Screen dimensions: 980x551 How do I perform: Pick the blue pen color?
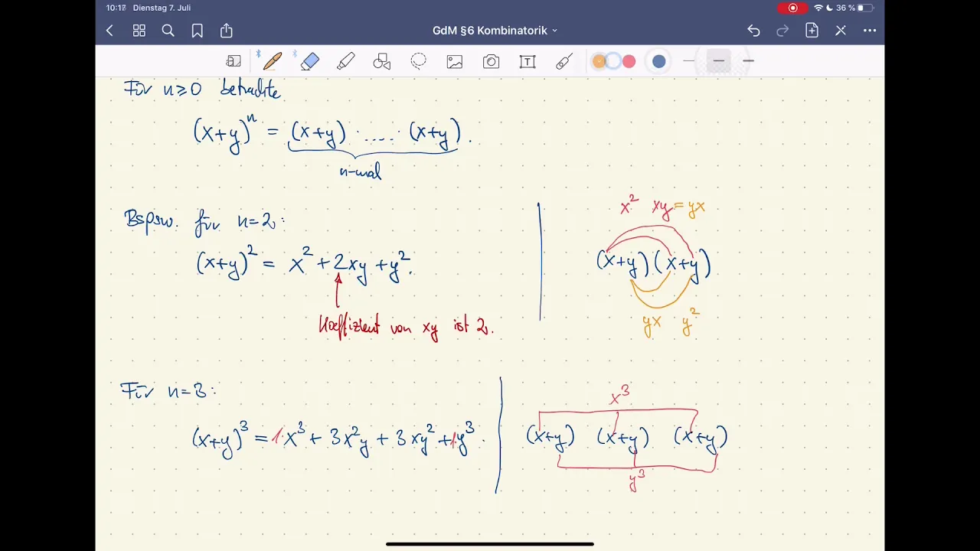(658, 61)
